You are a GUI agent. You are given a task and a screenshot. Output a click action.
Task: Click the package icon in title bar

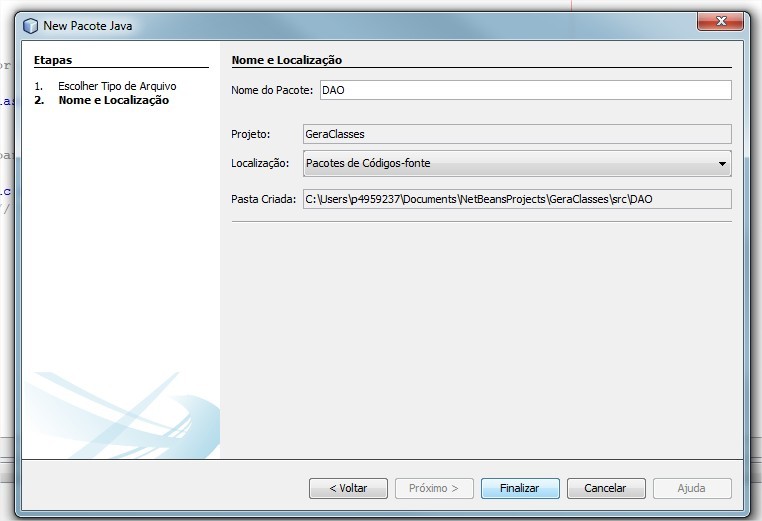pyautogui.click(x=30, y=26)
